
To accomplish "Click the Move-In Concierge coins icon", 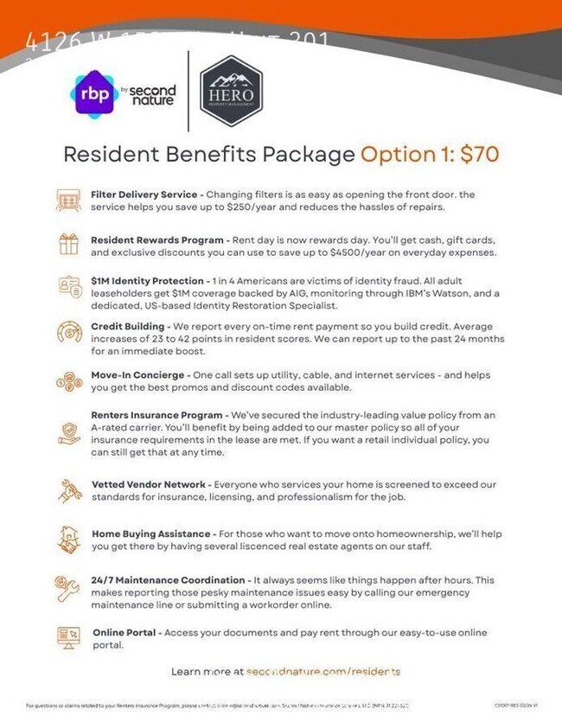I will coord(69,382).
